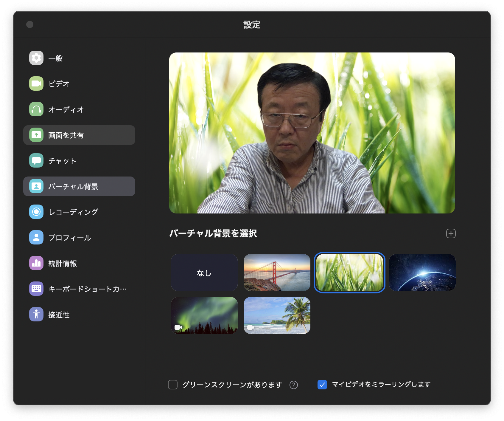Open the 一般 general settings gear icon
The width and height of the screenshot is (504, 421).
tap(36, 58)
